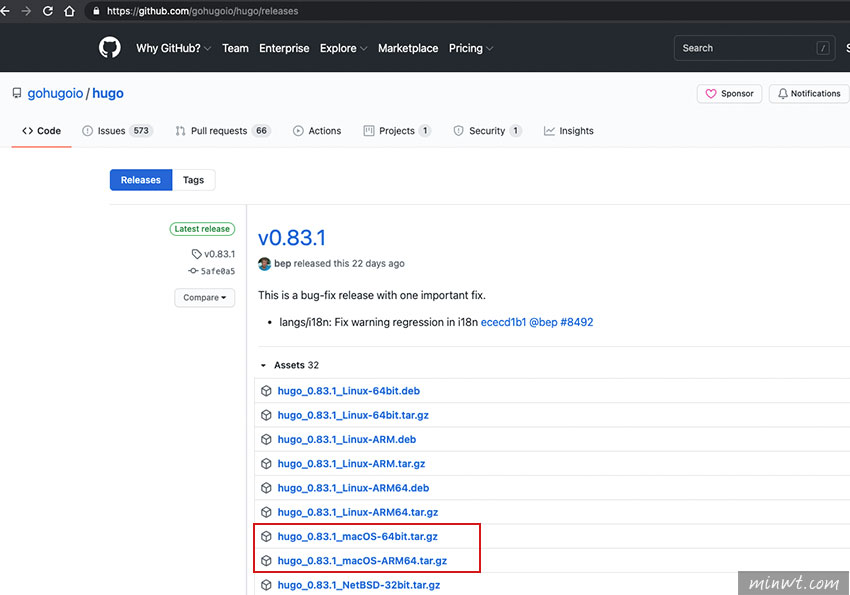
Task: Open the Explore dropdown menu
Action: (343, 48)
